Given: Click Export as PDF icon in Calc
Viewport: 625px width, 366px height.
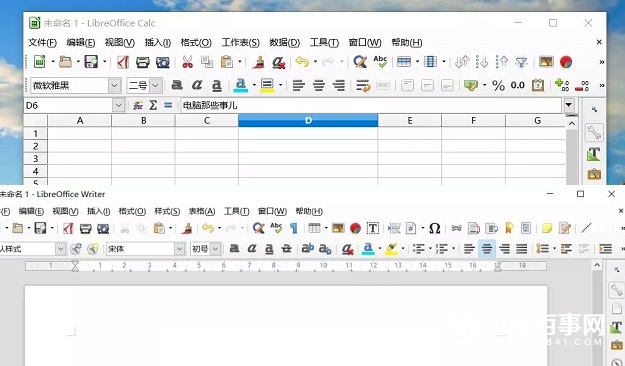Looking at the screenshot, I should pos(123,62).
